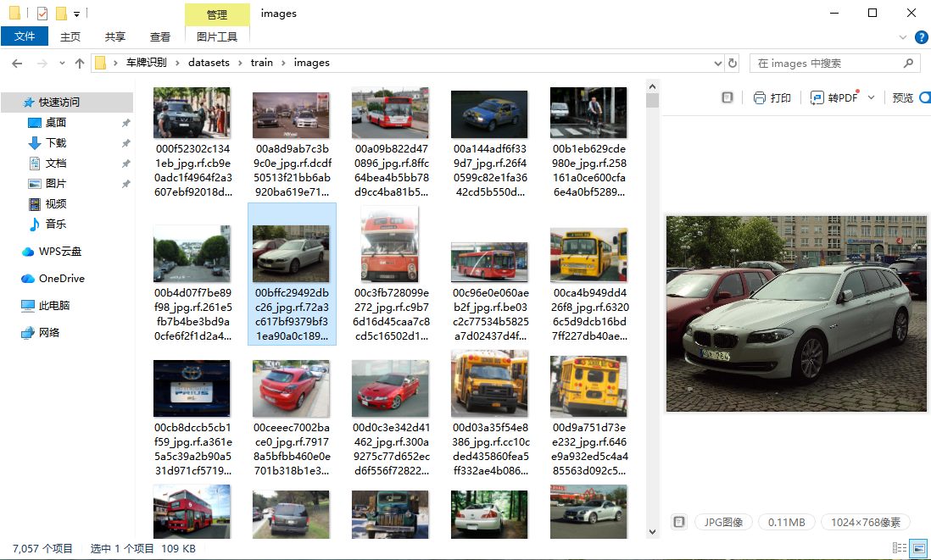Click the pin icon next to 桌面

tap(125, 123)
